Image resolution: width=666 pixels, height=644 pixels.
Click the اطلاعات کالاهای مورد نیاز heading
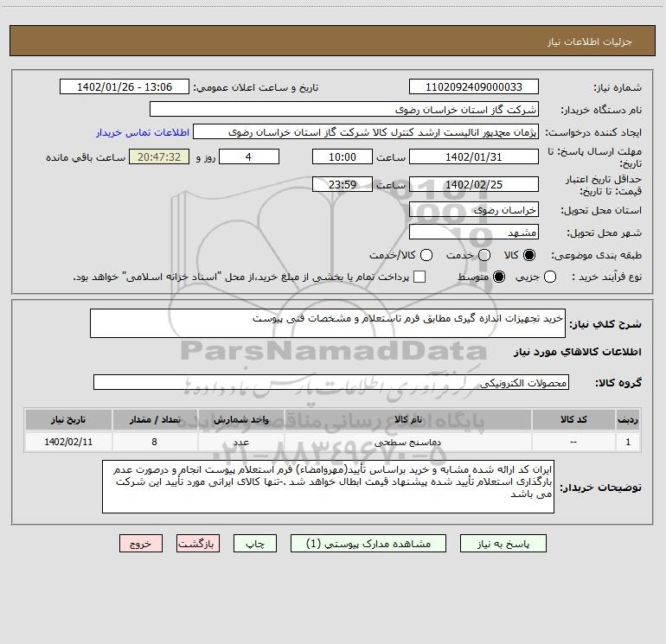[578, 352]
